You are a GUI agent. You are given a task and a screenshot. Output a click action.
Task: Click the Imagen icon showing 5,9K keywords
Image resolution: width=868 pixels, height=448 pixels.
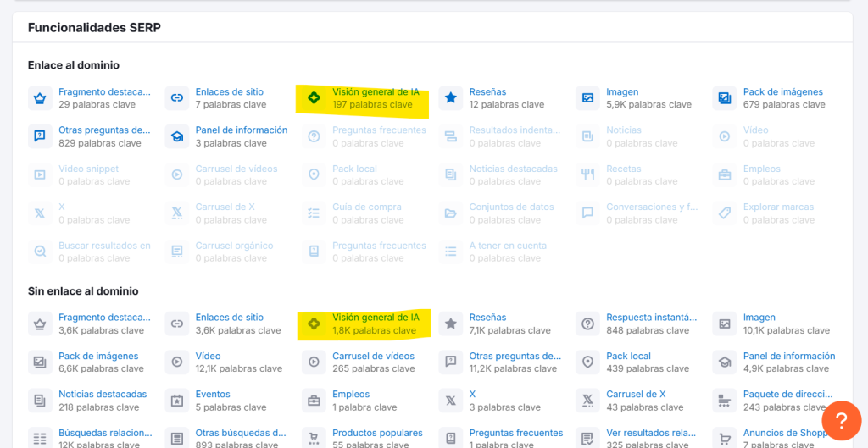587,98
